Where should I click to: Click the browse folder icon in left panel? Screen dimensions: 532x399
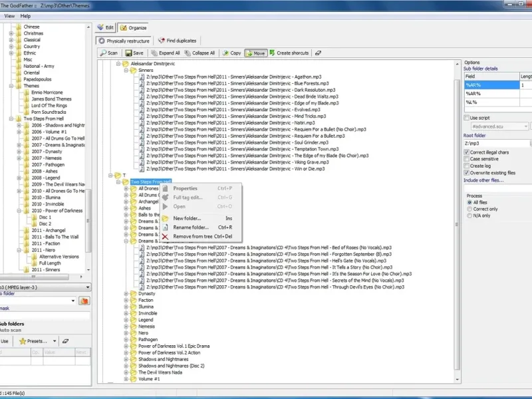pos(84,301)
